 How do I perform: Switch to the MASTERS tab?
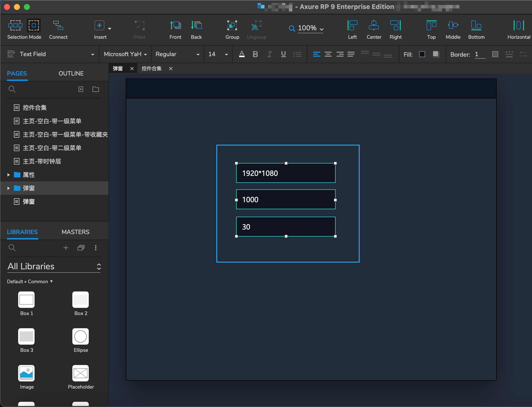pyautogui.click(x=75, y=232)
